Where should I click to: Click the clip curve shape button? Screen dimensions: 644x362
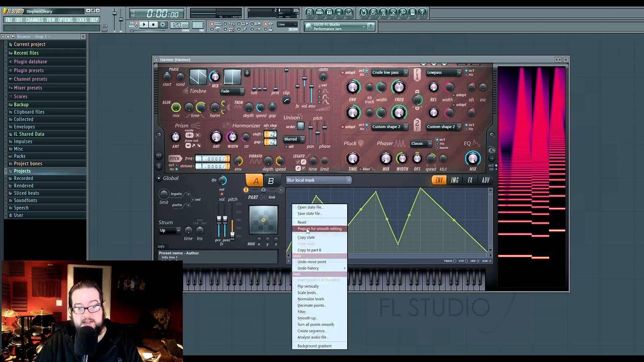pyautogui.click(x=286, y=101)
